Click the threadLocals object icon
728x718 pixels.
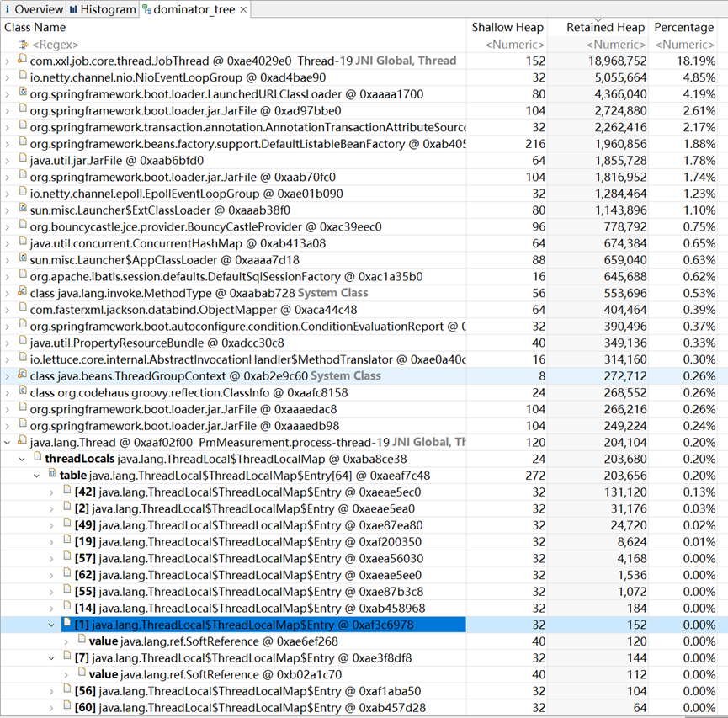pyautogui.click(x=38, y=457)
